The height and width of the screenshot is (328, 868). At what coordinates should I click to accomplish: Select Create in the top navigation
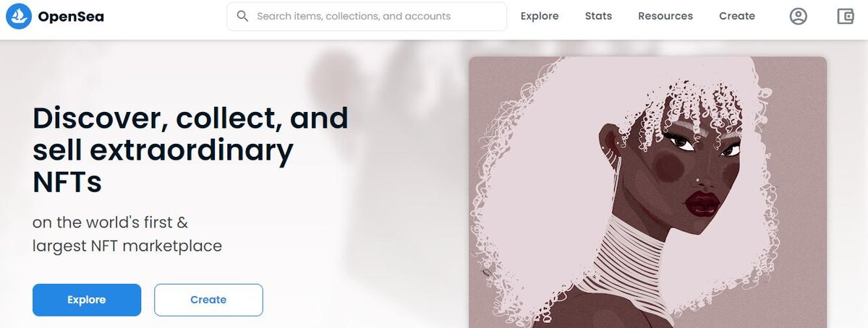(x=737, y=16)
